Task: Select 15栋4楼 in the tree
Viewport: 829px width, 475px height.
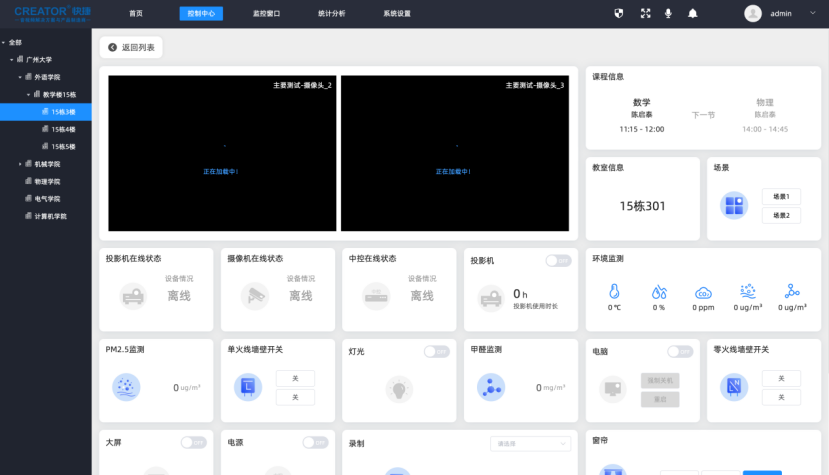Action: point(63,129)
